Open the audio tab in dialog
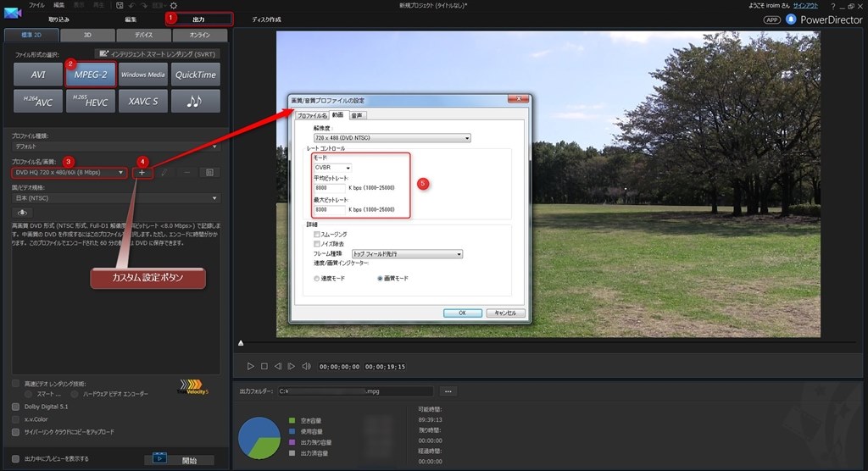The width and height of the screenshot is (868, 471). (x=357, y=116)
